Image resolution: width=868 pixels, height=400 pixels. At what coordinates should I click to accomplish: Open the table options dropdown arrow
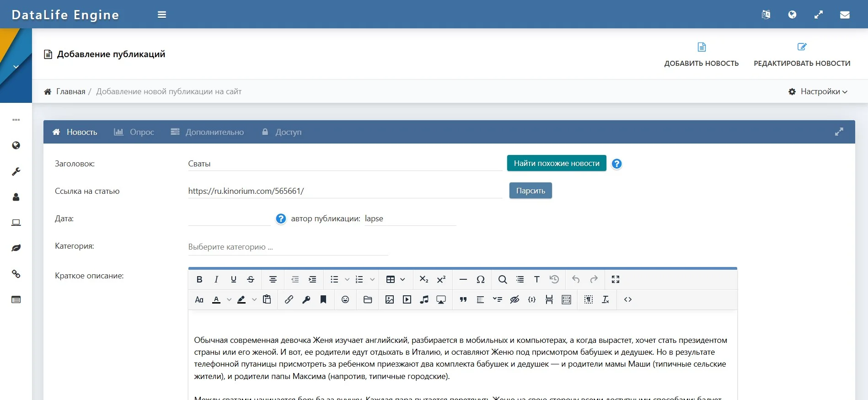tap(403, 279)
